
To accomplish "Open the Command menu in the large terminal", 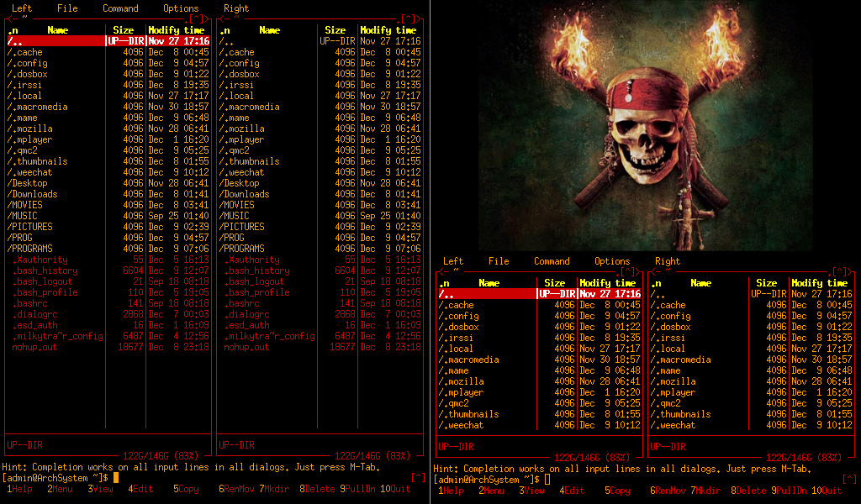I will pyautogui.click(x=120, y=8).
